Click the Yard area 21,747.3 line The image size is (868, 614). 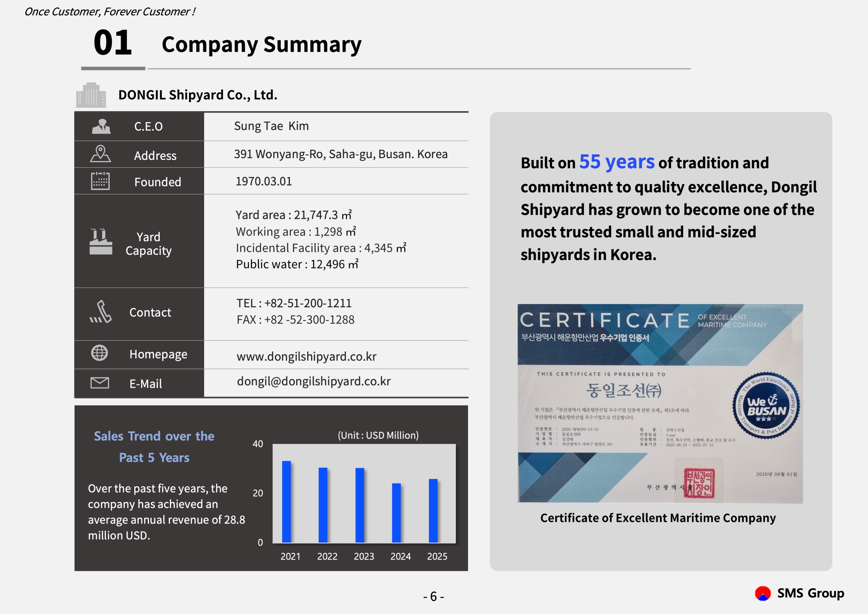coord(294,215)
